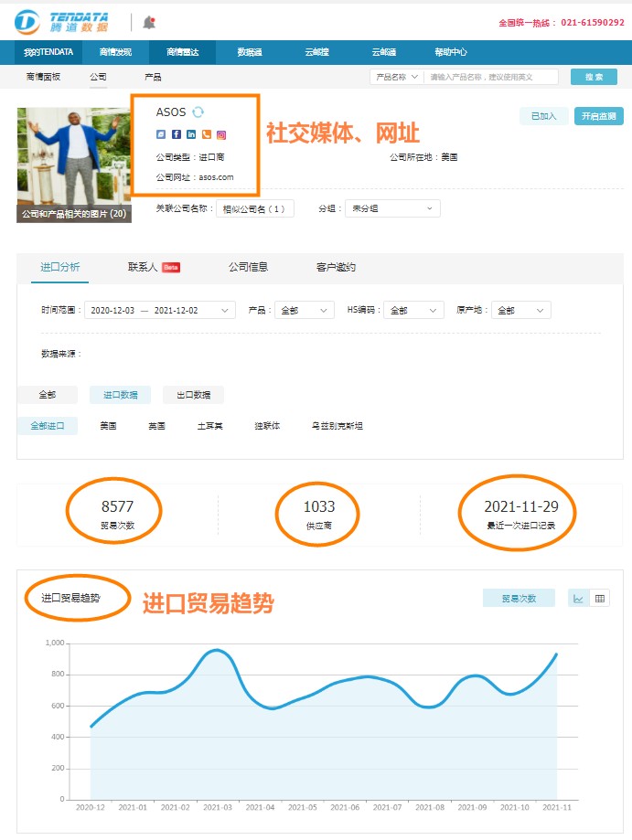The height and width of the screenshot is (840, 632).
Task: Select 乌兹别克斯坦 import filter
Action: pos(337,426)
